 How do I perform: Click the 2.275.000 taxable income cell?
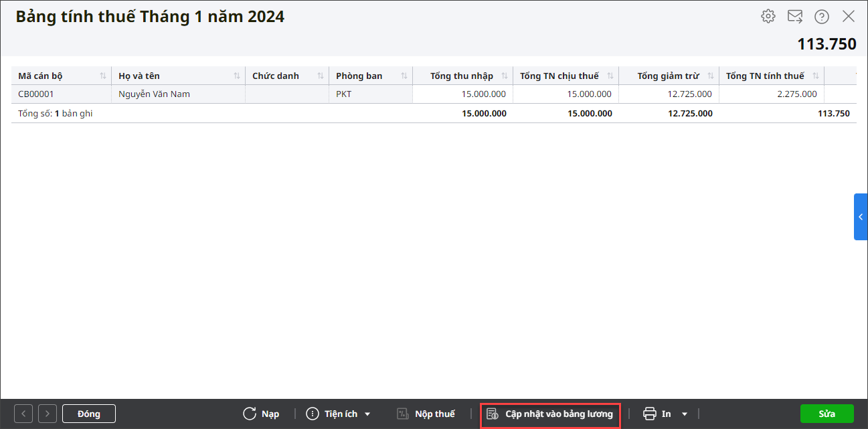click(772, 94)
